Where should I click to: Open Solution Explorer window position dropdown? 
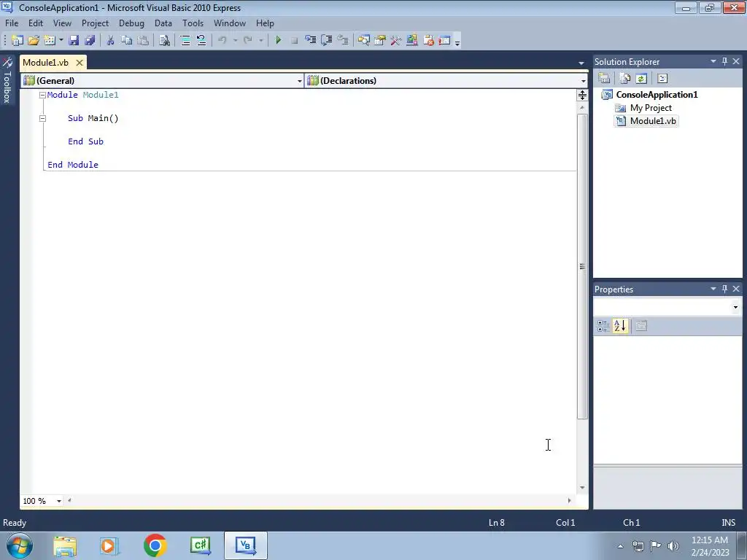(x=713, y=61)
